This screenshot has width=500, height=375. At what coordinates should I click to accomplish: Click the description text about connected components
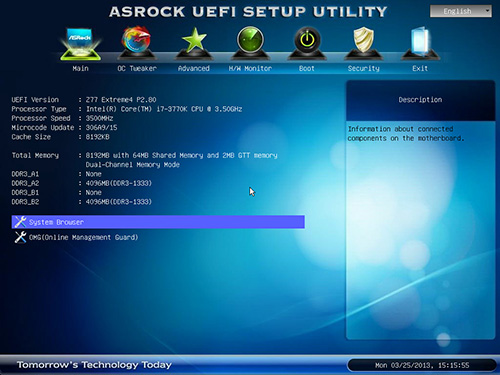tap(406, 133)
